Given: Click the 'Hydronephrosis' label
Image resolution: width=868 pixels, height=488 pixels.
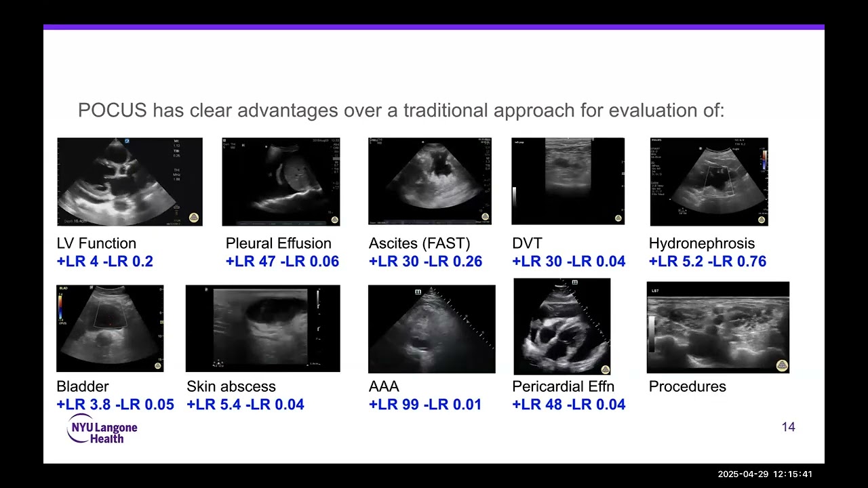Looking at the screenshot, I should tap(702, 243).
